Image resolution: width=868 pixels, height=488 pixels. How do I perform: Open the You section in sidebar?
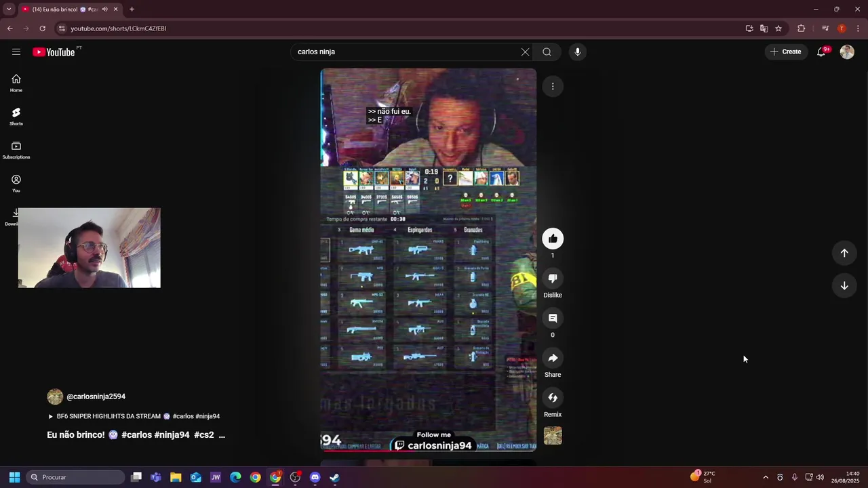point(16,183)
